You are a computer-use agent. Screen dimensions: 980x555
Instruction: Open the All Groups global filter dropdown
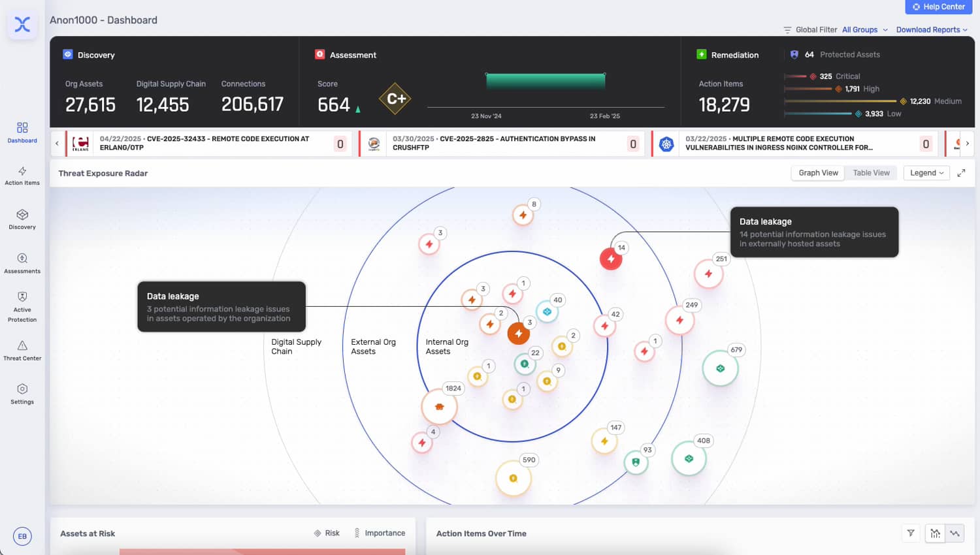865,30
